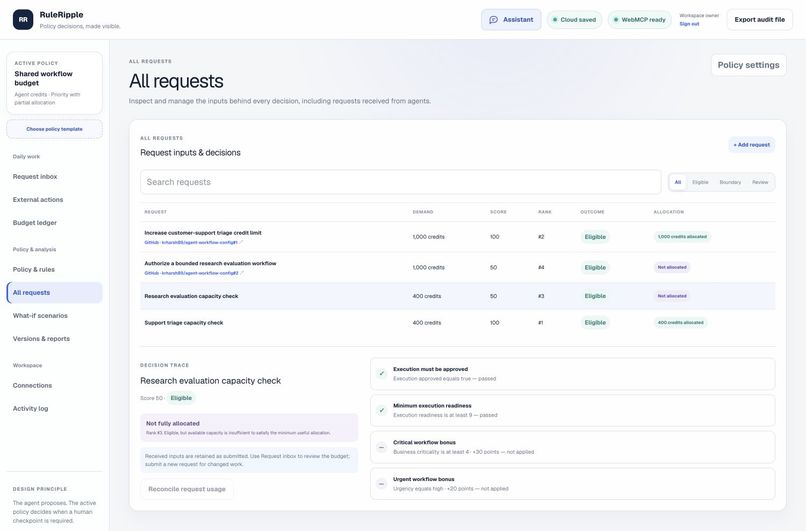806x531 pixels.
Task: Select row Authorize a bounded research evaluation workflow
Action: pos(457,267)
